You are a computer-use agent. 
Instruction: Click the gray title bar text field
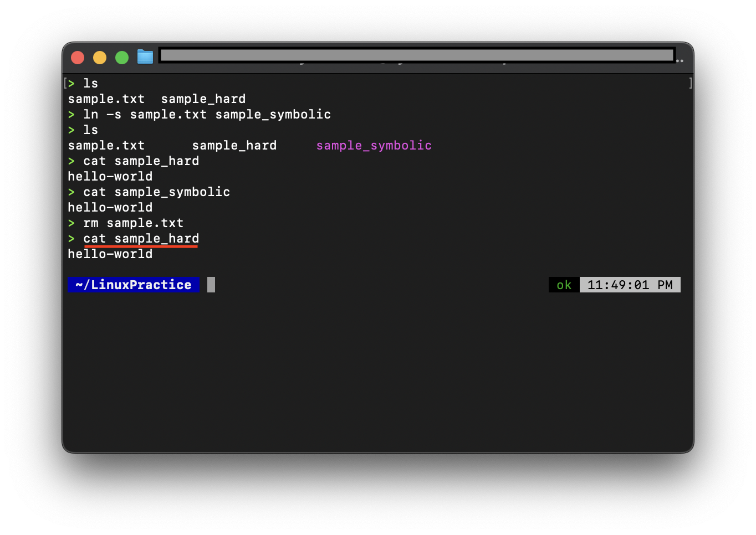pyautogui.click(x=417, y=55)
